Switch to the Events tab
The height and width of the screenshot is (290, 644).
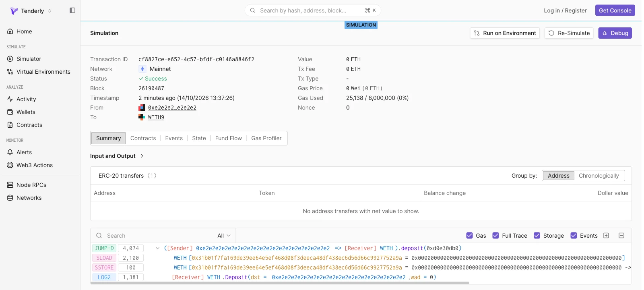(x=174, y=138)
